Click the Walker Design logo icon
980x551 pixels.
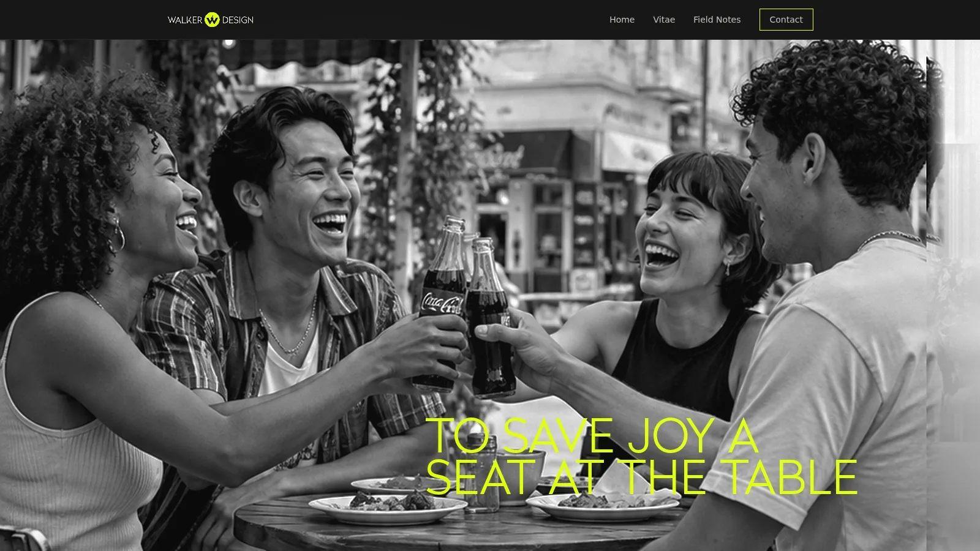[212, 20]
